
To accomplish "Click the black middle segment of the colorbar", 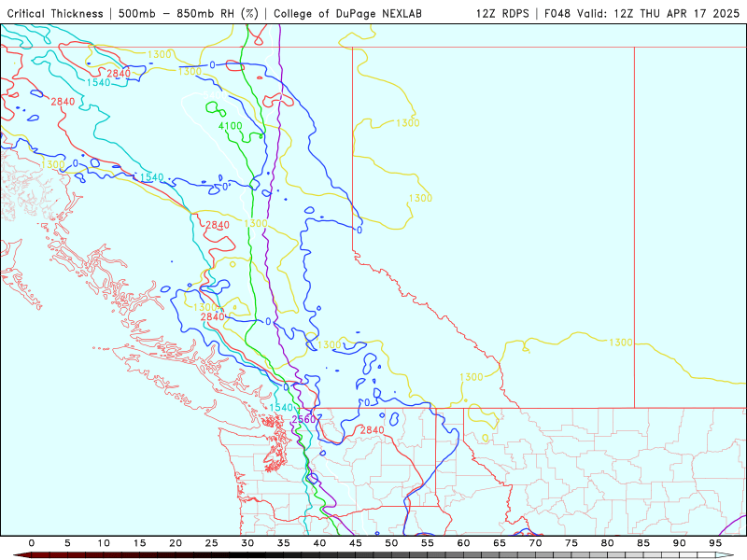I will point(247,555).
